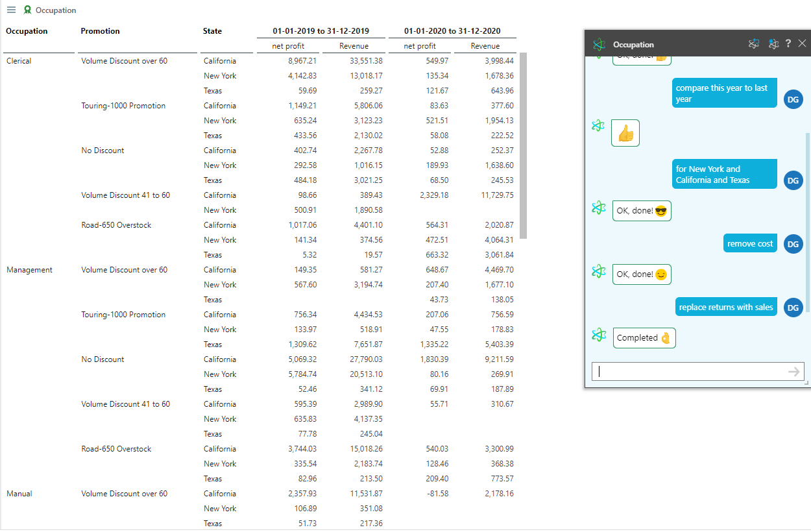The image size is (811, 532).
Task: Click the table vertical scrollbar thumb
Action: pyautogui.click(x=524, y=146)
